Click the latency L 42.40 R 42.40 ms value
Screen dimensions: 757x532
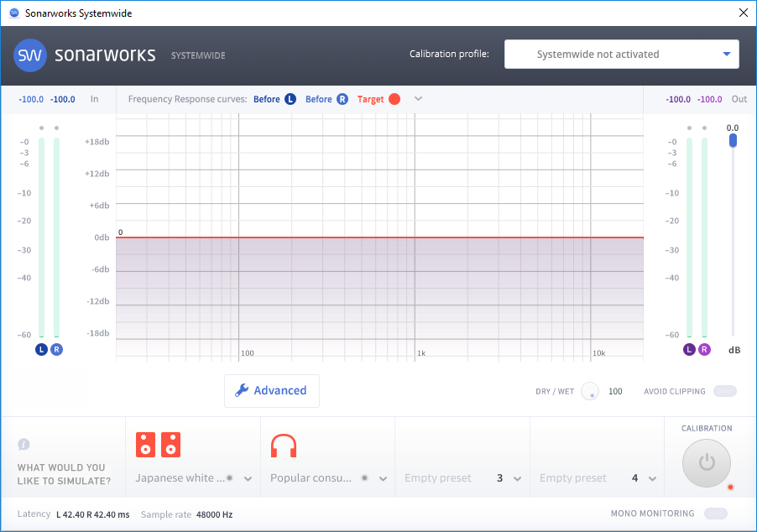tap(92, 514)
